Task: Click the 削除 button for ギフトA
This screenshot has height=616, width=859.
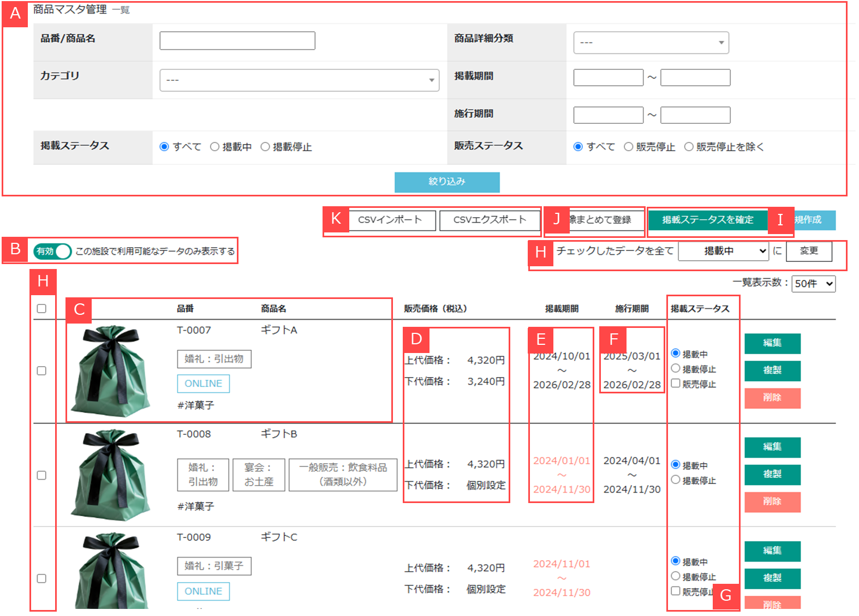Action: pos(772,398)
